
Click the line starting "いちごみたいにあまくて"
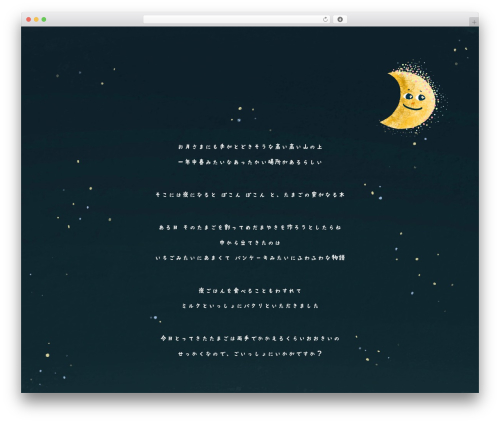point(250,258)
